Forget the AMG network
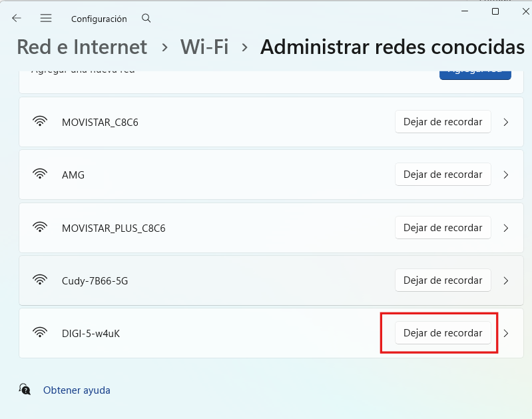This screenshot has width=532, height=419. coord(443,174)
